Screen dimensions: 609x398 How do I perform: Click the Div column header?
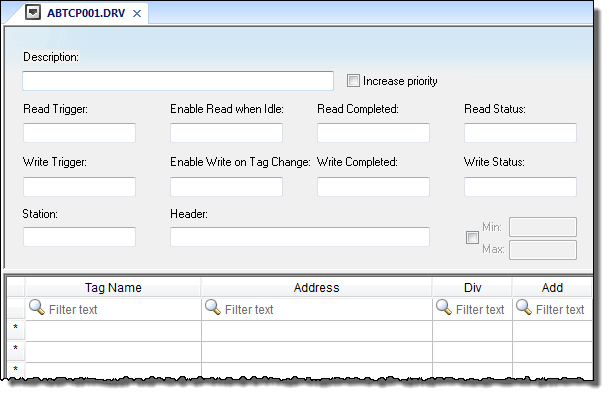[472, 288]
